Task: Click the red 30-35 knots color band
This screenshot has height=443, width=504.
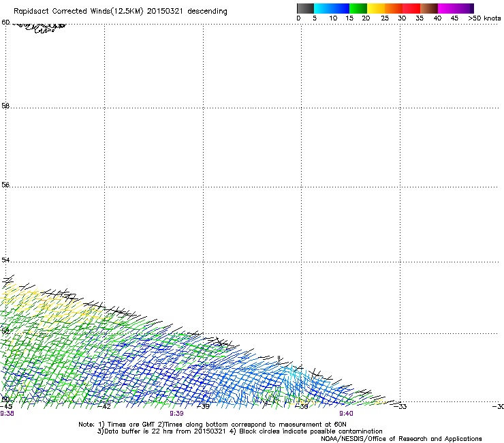Action: tap(411, 8)
